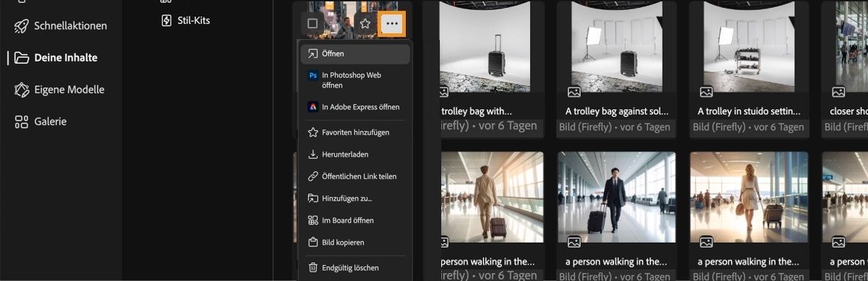Click the Eigene Modelle cube icon
This screenshot has height=281, width=868.
(22, 90)
